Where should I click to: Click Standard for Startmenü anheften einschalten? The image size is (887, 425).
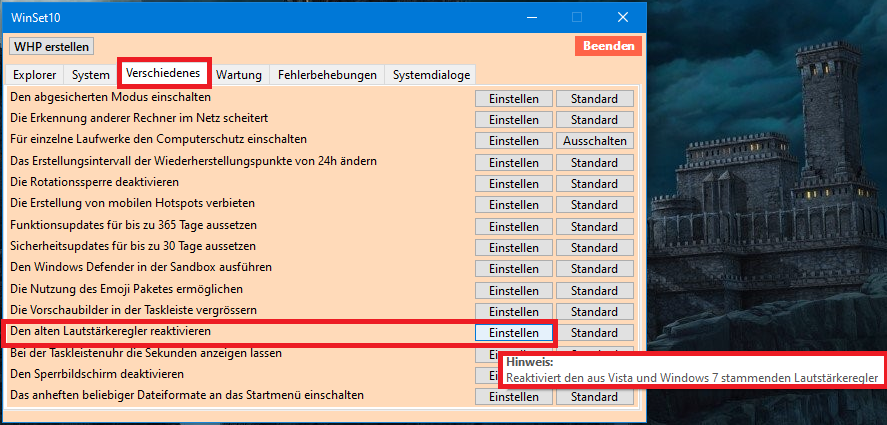click(x=595, y=397)
